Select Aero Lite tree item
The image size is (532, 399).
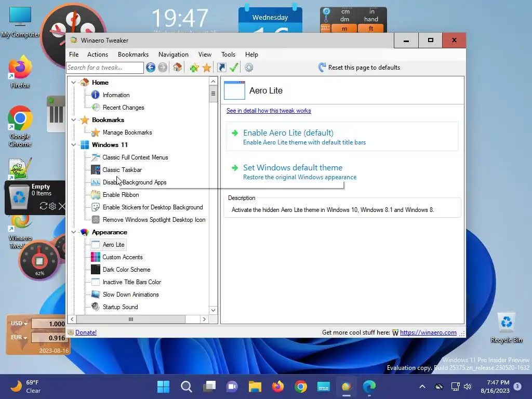point(113,245)
